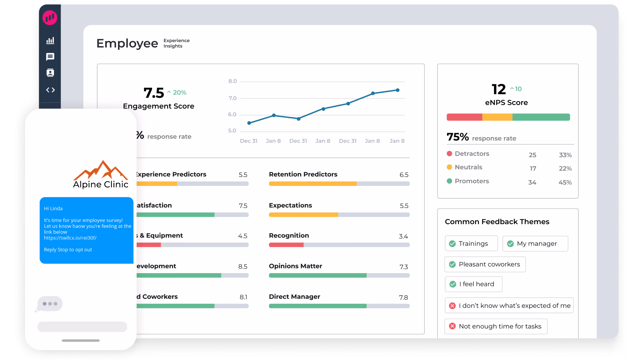The image size is (632, 364).
Task: Click the Expectations progress bar
Action: [x=339, y=215]
